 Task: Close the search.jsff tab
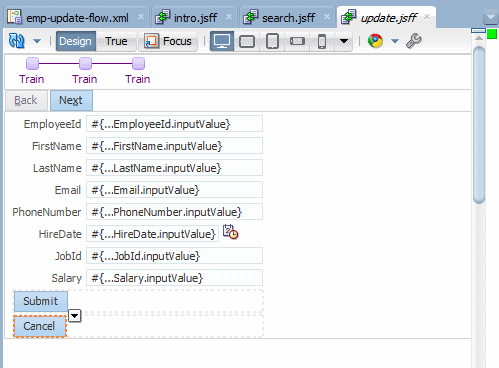point(327,17)
